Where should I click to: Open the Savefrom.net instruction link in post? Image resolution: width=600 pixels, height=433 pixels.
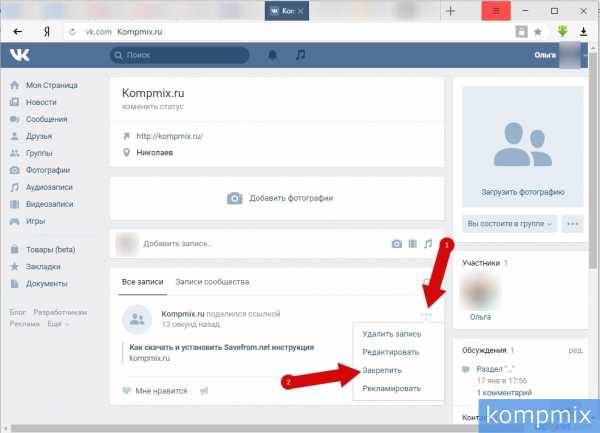[x=222, y=347]
